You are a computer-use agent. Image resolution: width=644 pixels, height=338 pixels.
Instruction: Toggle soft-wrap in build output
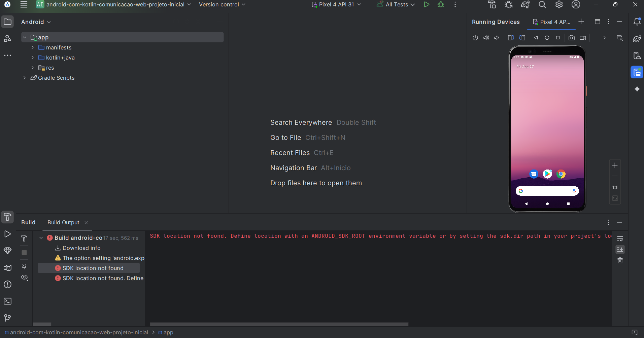coord(620,239)
